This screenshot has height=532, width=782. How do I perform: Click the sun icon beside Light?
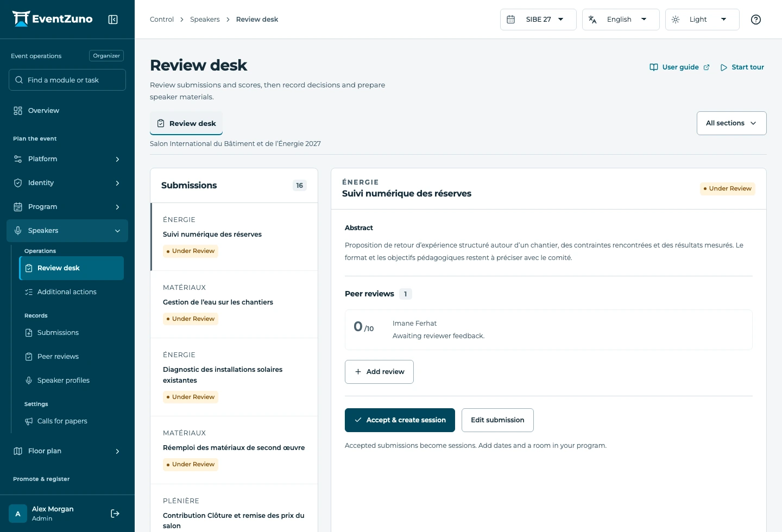click(x=676, y=20)
